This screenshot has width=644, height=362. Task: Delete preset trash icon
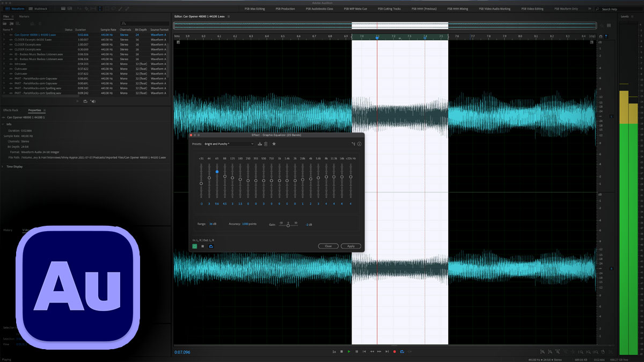pos(266,144)
